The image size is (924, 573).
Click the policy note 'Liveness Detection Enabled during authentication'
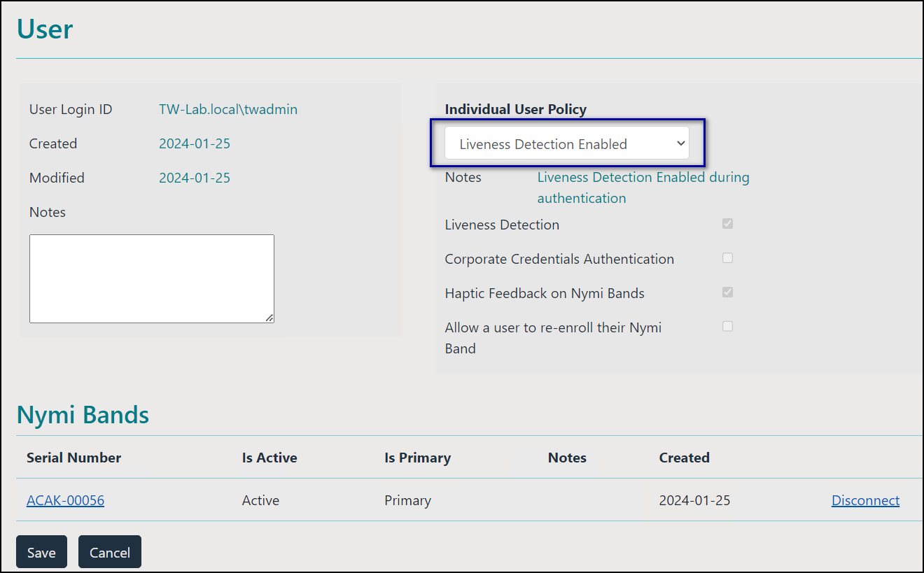point(643,188)
